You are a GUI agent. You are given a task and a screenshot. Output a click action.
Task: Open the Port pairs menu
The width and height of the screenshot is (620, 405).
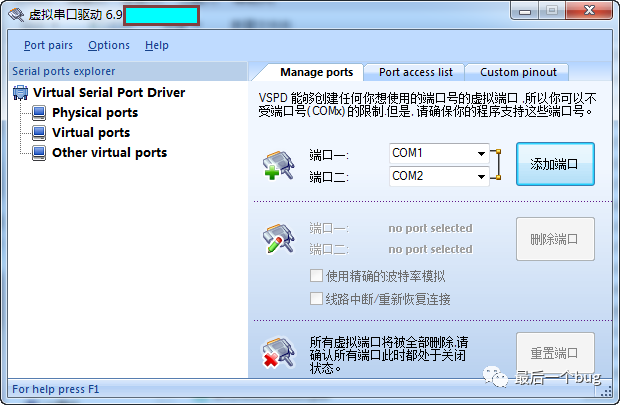click(x=48, y=45)
